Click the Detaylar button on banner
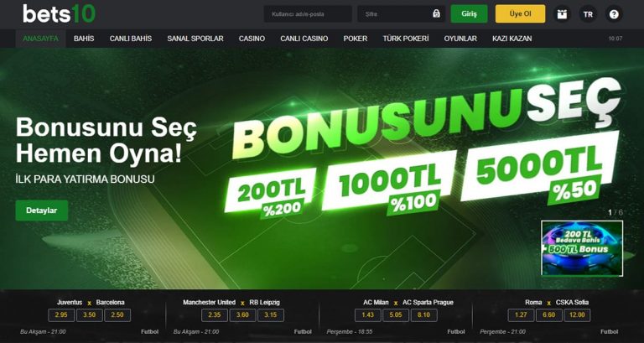Screen dimensions: 644x343 41,210
